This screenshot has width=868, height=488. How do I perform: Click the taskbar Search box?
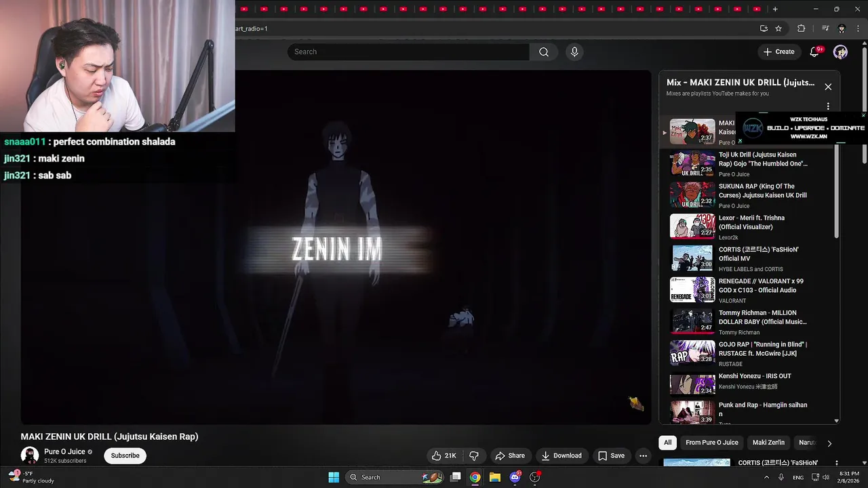(395, 477)
